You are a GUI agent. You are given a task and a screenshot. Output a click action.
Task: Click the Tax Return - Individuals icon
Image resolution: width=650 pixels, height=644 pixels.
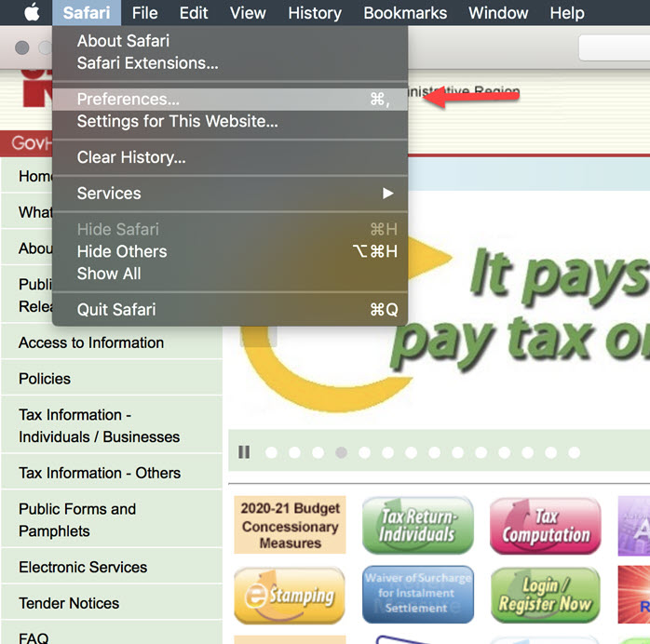tap(417, 525)
